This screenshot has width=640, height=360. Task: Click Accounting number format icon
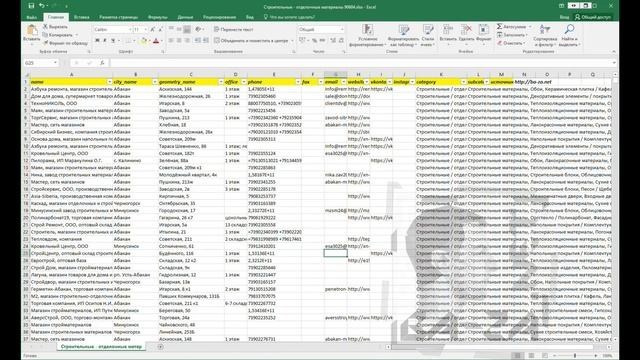[302, 40]
